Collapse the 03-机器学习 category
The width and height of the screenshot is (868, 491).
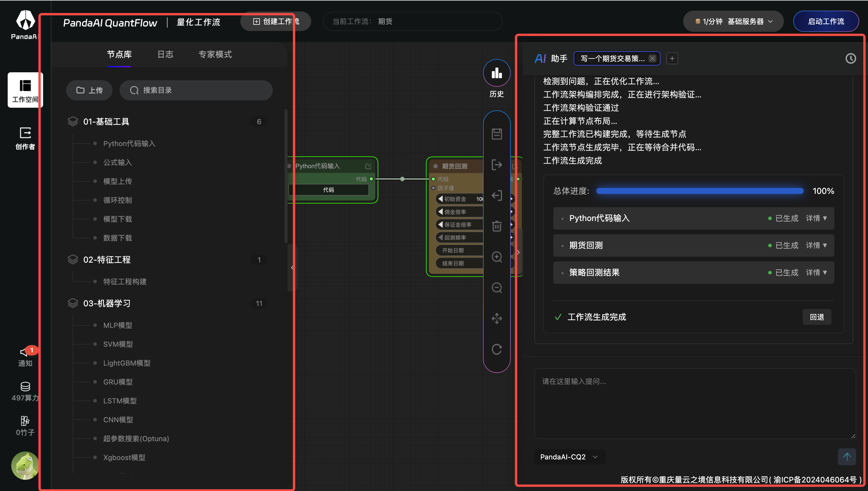(168, 303)
